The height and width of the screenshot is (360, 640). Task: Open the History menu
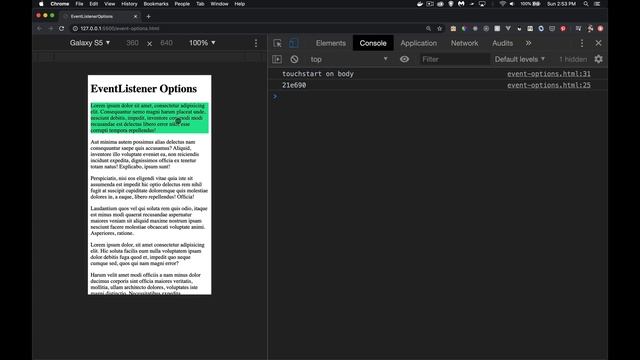pyautogui.click(x=129, y=4)
